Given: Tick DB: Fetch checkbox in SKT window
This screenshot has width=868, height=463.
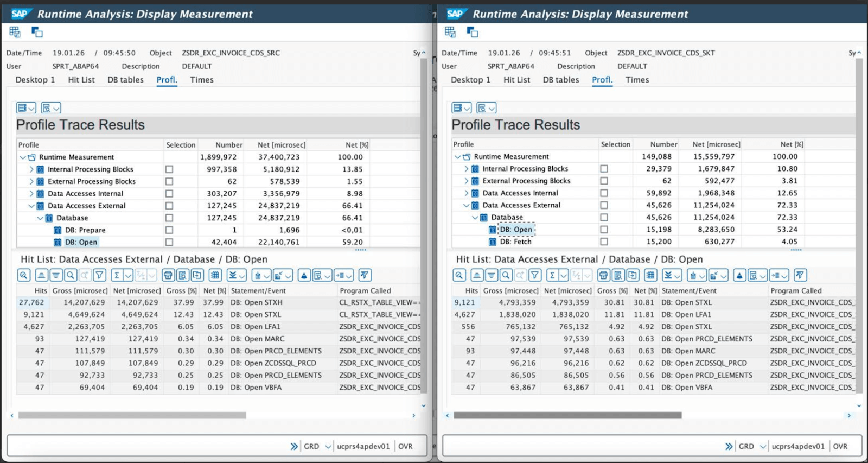Looking at the screenshot, I should (x=604, y=242).
